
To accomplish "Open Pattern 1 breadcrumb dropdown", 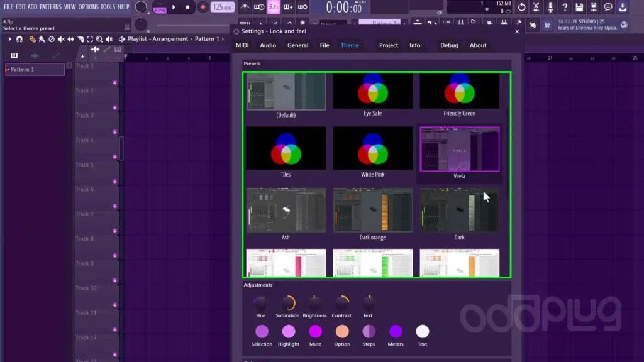I will 207,39.
